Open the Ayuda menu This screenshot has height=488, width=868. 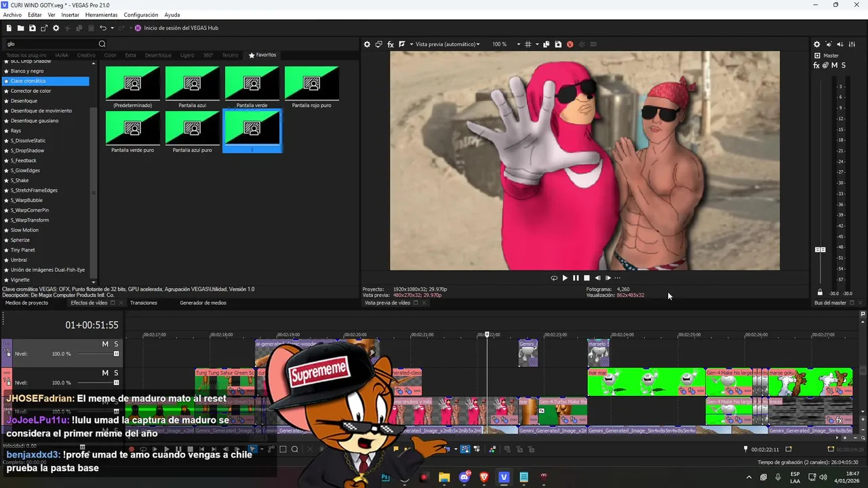pyautogui.click(x=172, y=15)
